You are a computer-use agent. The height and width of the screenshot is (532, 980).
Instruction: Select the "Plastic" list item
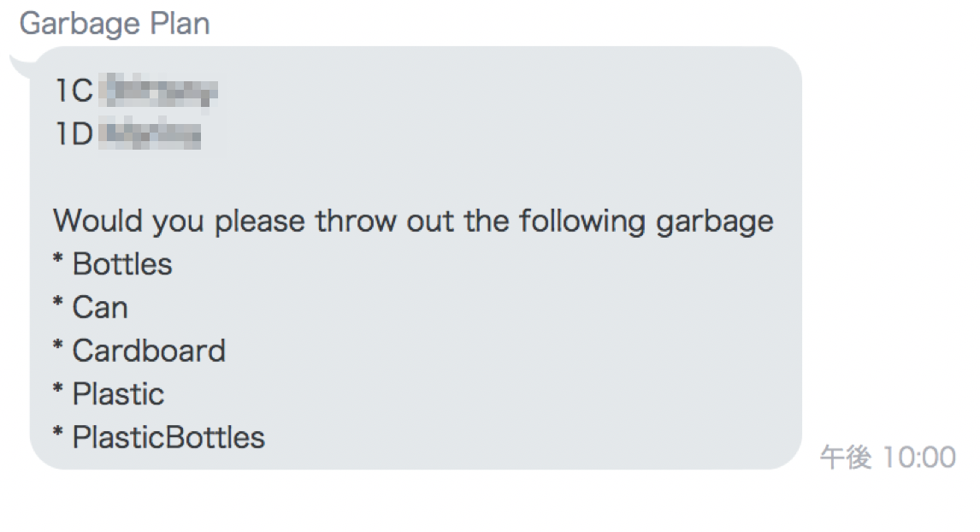[x=118, y=394]
